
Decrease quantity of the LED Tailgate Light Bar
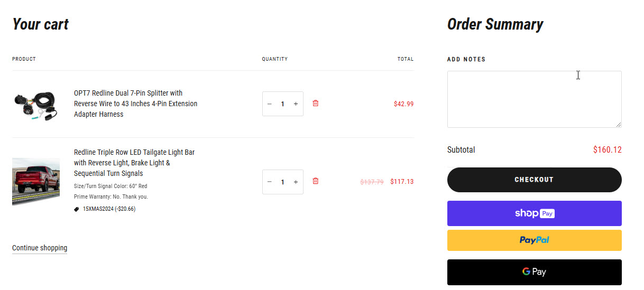269,182
